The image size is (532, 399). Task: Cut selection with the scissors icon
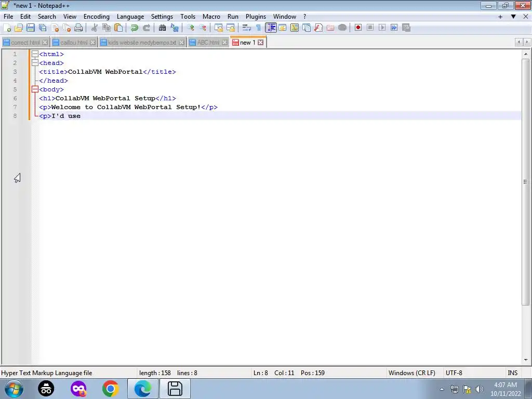click(x=95, y=28)
